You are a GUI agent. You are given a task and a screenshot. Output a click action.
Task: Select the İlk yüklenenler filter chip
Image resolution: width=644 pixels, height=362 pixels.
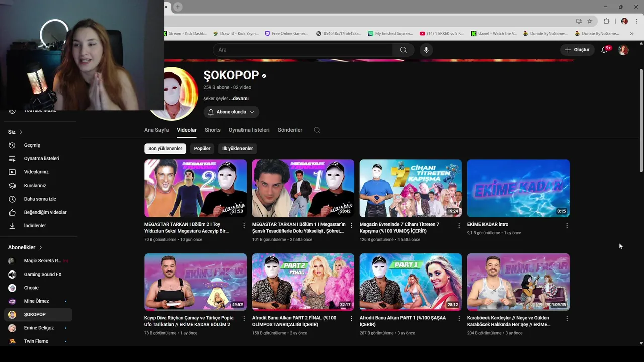click(237, 148)
